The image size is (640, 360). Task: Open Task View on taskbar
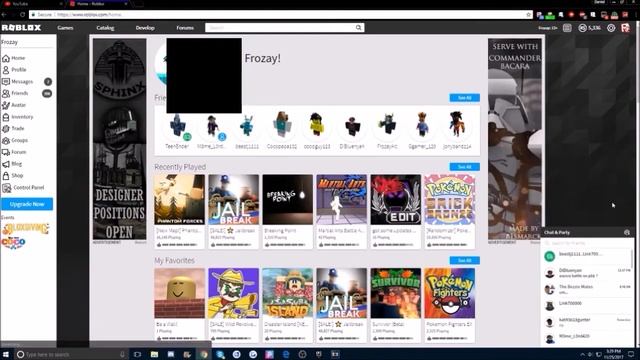click(137, 354)
